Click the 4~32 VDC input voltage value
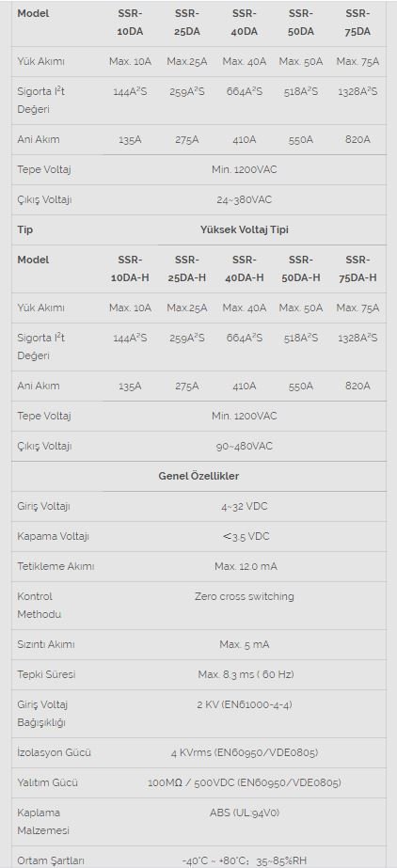 coord(245,507)
